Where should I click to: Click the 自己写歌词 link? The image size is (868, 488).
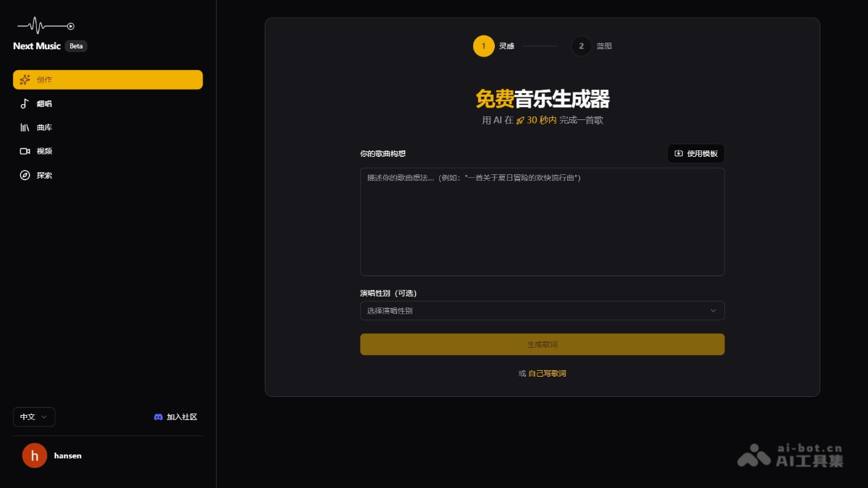546,373
